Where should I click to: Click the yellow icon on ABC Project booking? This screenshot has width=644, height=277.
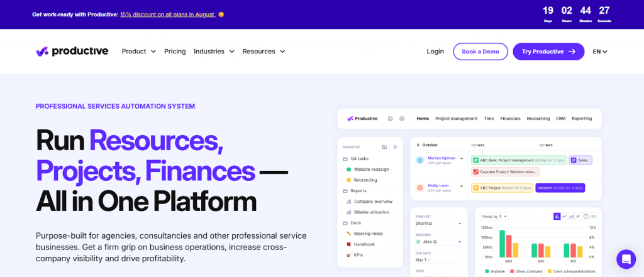[x=475, y=188]
